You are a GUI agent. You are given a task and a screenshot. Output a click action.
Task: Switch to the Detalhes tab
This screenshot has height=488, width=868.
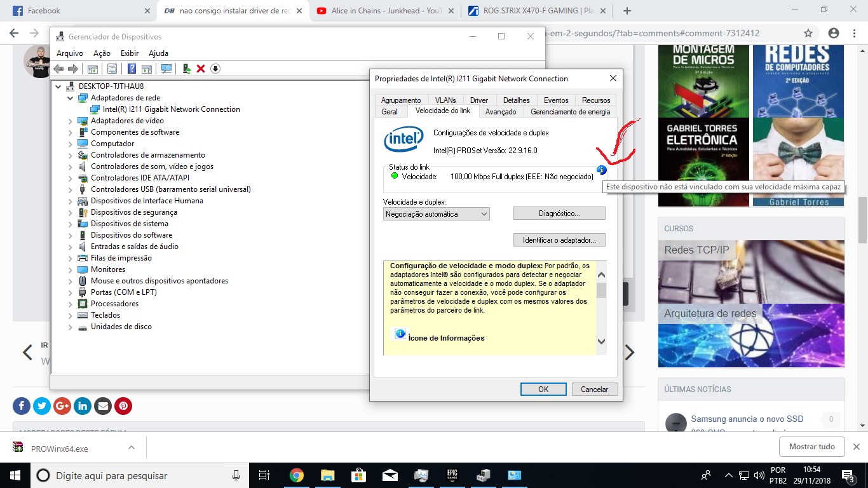(516, 100)
